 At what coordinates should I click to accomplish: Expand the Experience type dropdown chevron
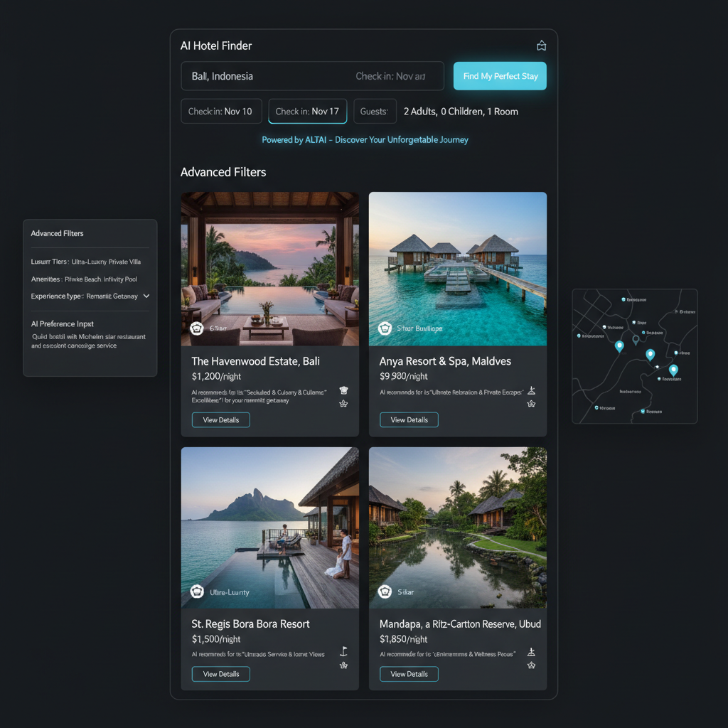click(146, 296)
